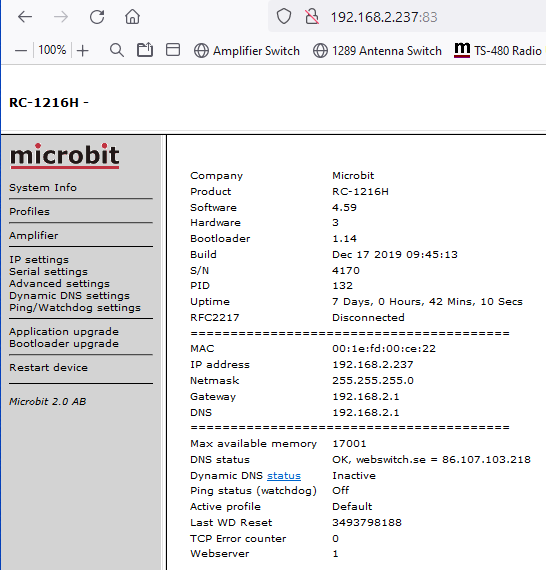
Task: Click the address bar showing 192.168.2.237:83
Action: [384, 17]
